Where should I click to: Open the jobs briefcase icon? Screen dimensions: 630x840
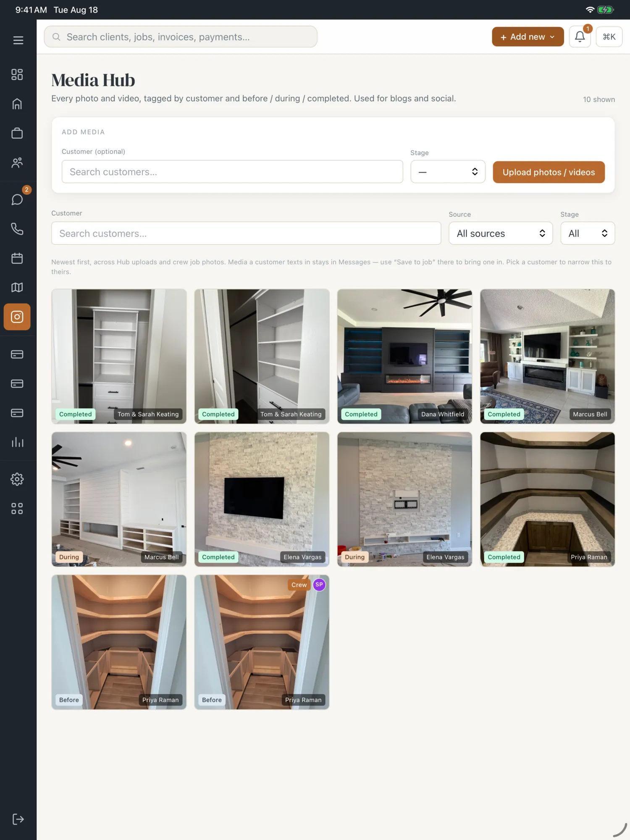(x=17, y=133)
